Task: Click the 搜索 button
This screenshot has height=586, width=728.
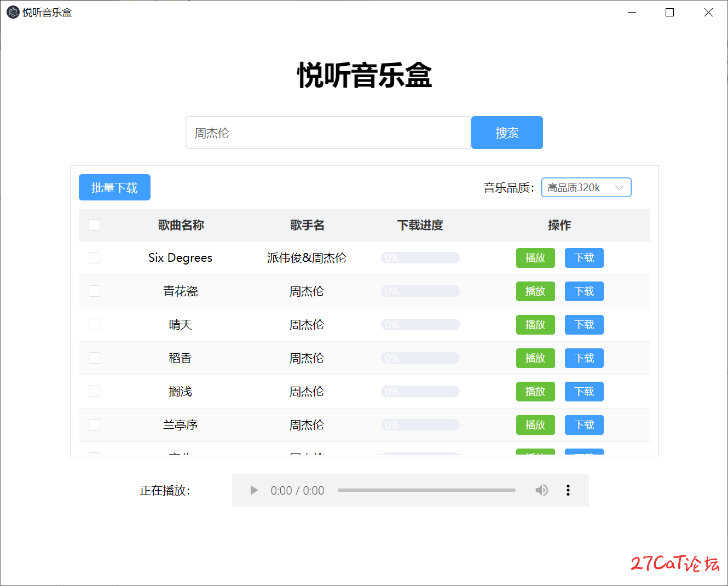Action: click(x=507, y=133)
